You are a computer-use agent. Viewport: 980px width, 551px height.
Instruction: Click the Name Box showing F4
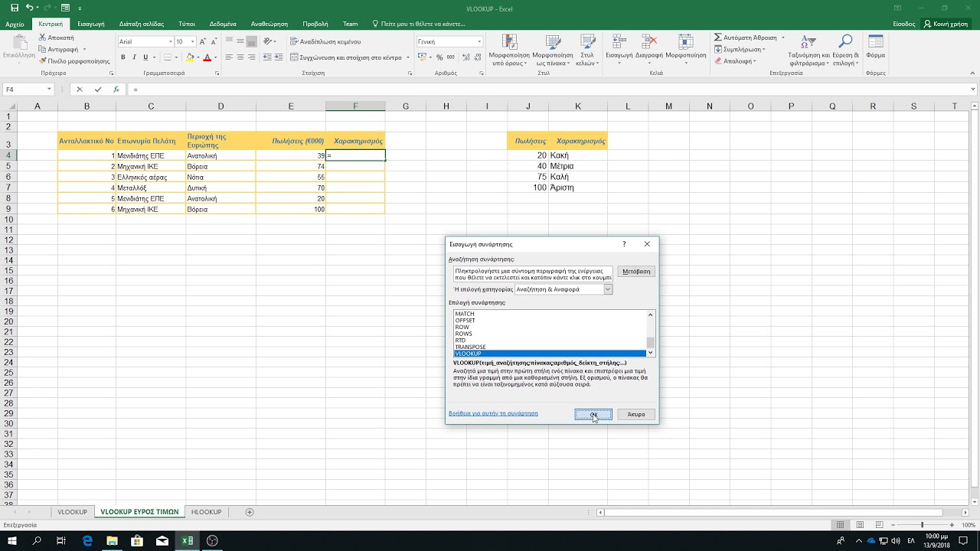coord(28,90)
